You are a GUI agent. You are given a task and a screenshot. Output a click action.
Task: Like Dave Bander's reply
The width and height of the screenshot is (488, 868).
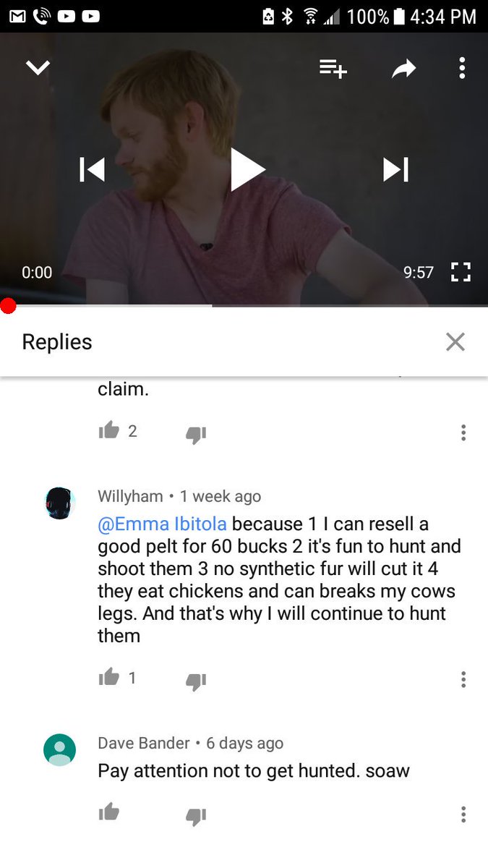108,812
